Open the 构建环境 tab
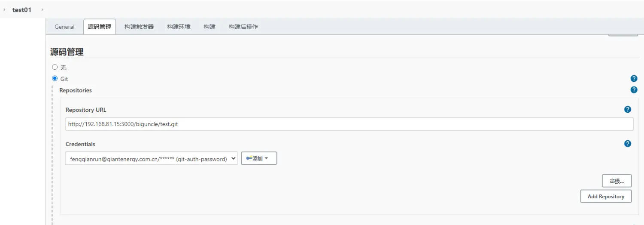The image size is (644, 225). (x=179, y=27)
